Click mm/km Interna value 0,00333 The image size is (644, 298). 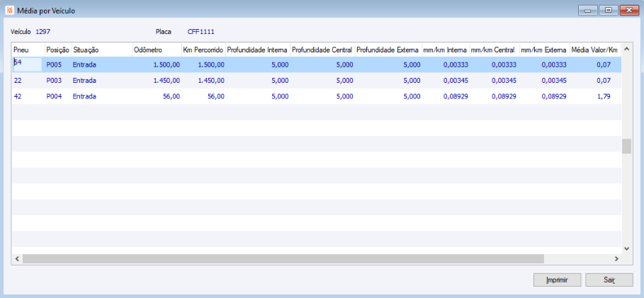[455, 65]
